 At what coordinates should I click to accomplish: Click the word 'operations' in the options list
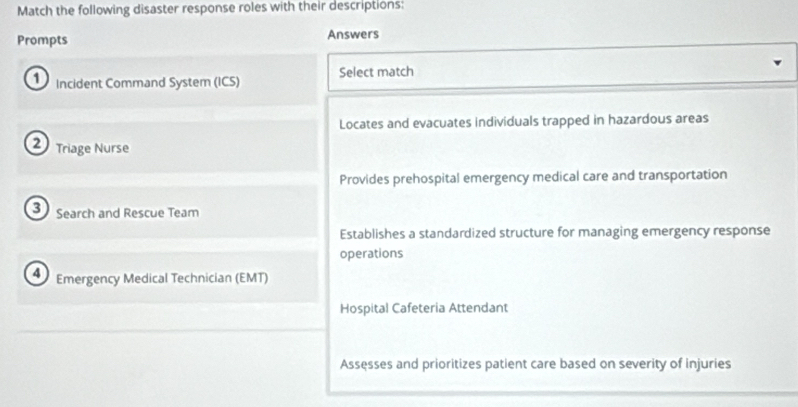(371, 254)
